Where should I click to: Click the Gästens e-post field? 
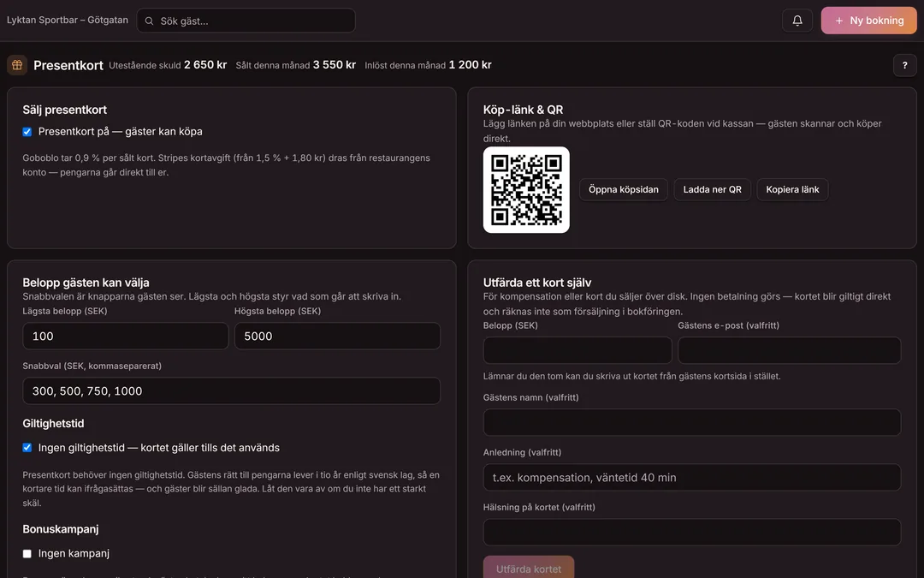tap(789, 350)
